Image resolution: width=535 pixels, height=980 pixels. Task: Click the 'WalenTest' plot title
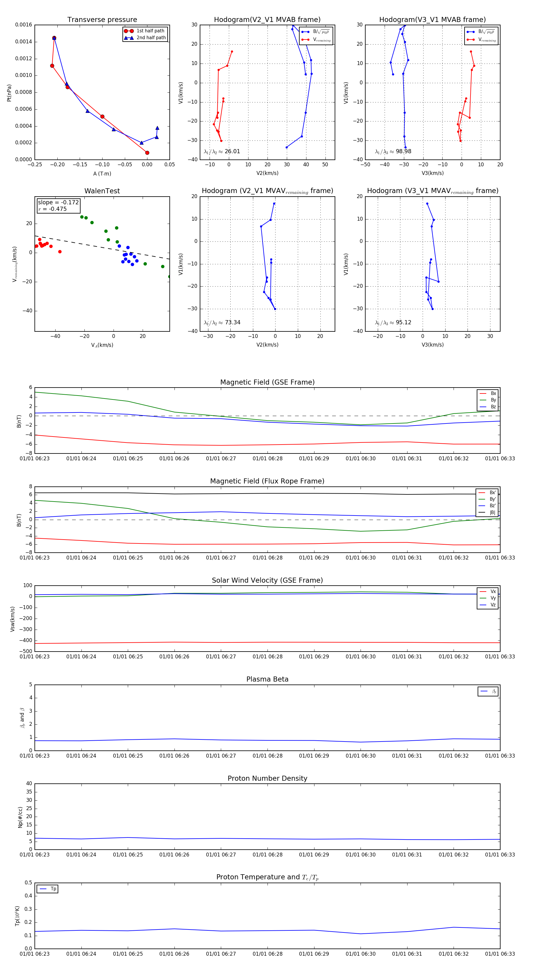click(x=102, y=191)
